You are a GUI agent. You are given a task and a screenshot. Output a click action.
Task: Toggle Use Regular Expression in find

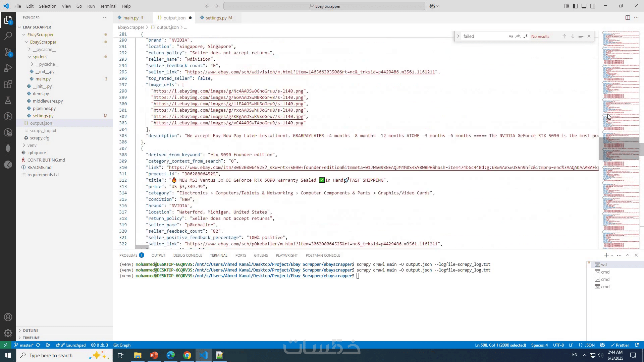tap(525, 36)
